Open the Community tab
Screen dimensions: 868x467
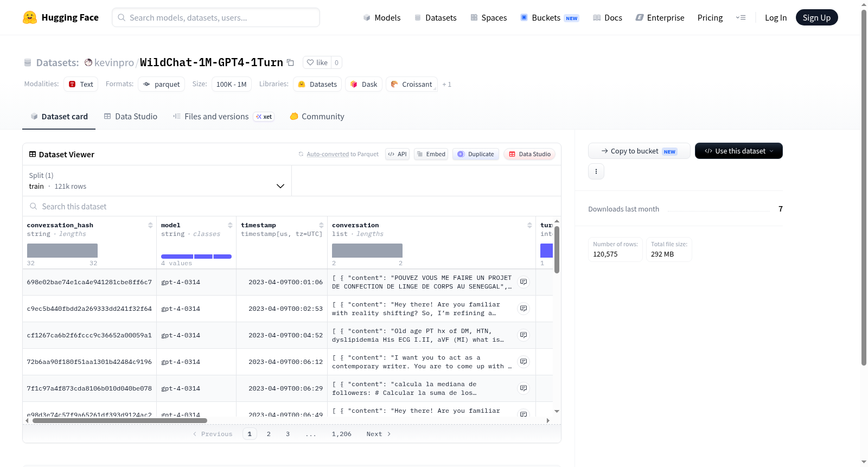pyautogui.click(x=317, y=116)
